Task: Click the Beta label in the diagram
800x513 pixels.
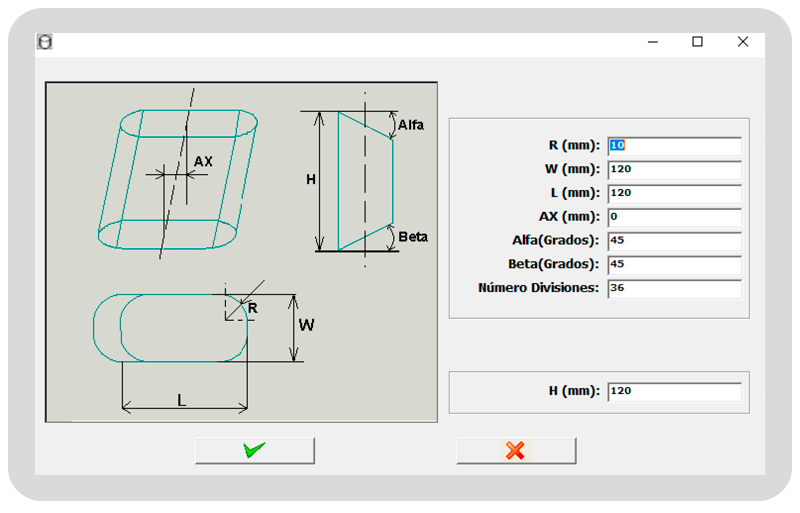Action: [x=412, y=237]
